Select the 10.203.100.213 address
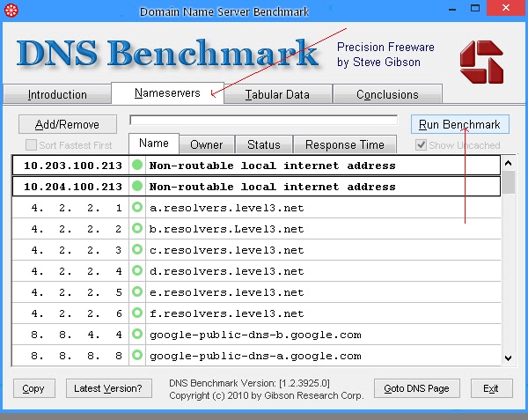The image size is (528, 420). 73,166
